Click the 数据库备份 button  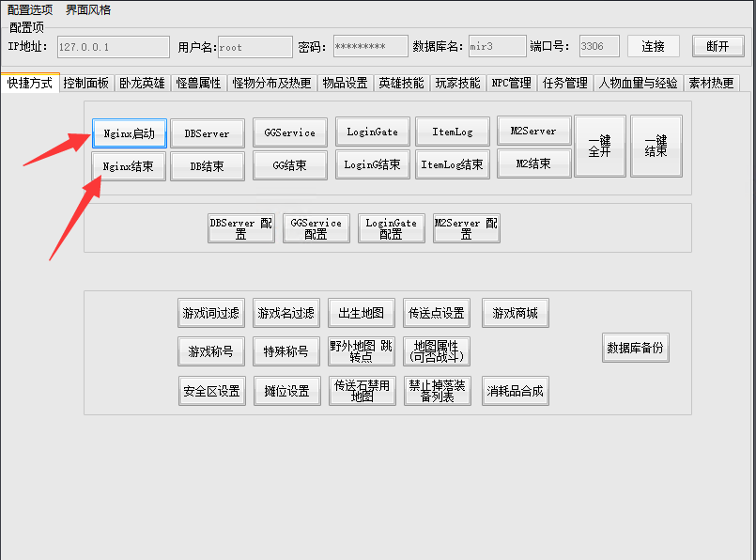[x=636, y=348]
